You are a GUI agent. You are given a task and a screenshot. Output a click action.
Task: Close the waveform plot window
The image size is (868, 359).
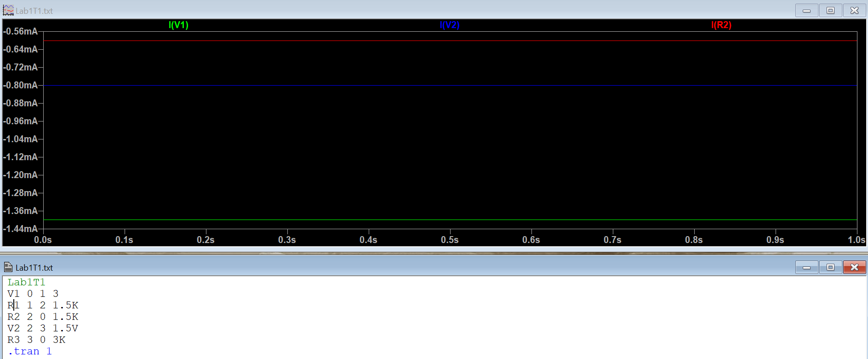click(854, 10)
